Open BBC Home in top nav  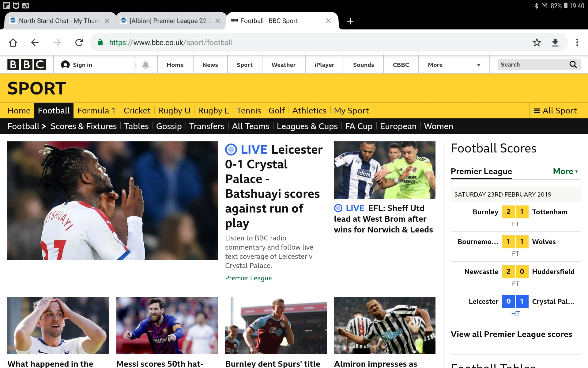(x=175, y=65)
